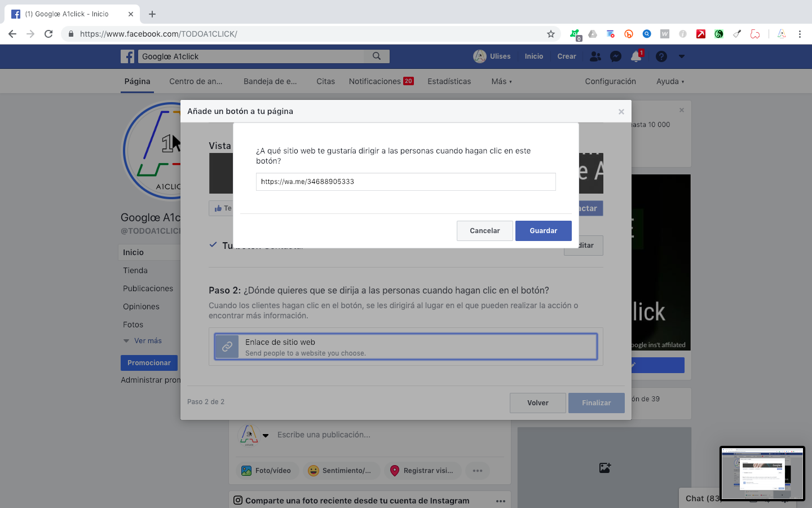
Task: Close the Googlœ A1click browser tab
Action: 131,14
